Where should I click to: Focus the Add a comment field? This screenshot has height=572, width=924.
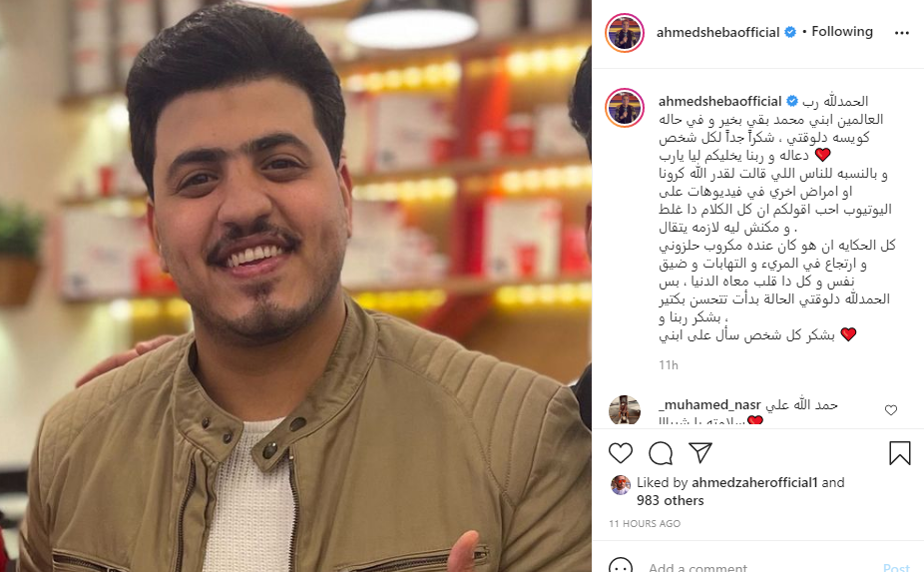(x=760, y=567)
